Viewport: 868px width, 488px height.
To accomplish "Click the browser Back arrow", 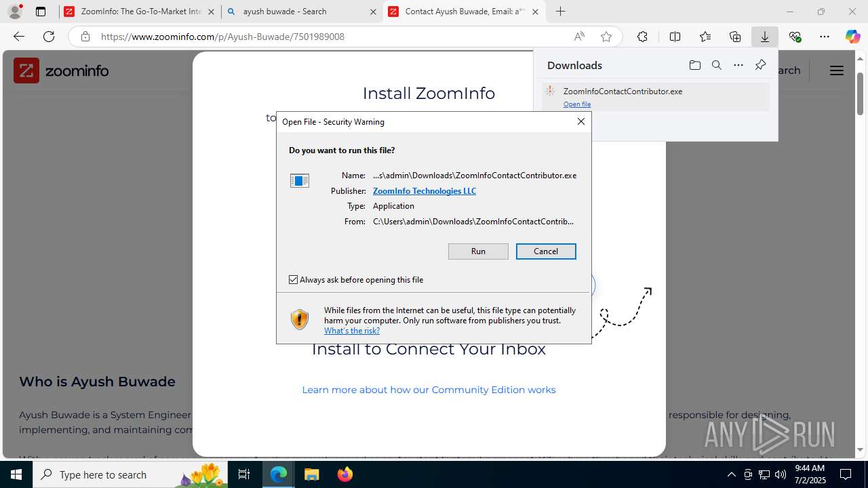I will (x=19, y=37).
